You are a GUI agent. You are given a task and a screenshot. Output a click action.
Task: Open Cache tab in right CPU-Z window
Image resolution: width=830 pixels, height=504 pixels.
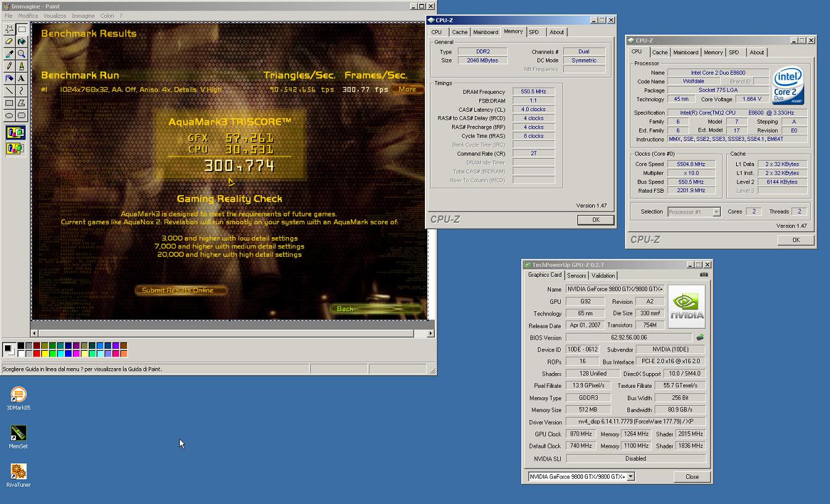[x=660, y=52]
